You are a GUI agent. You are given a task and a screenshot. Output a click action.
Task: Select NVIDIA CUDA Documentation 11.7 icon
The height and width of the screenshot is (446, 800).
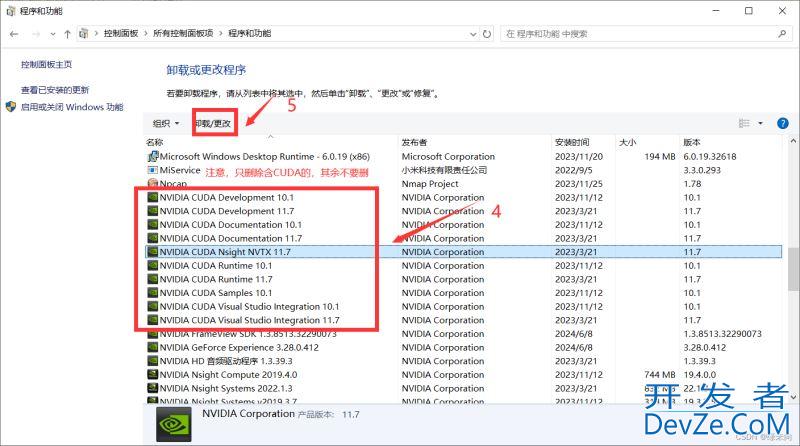point(152,238)
